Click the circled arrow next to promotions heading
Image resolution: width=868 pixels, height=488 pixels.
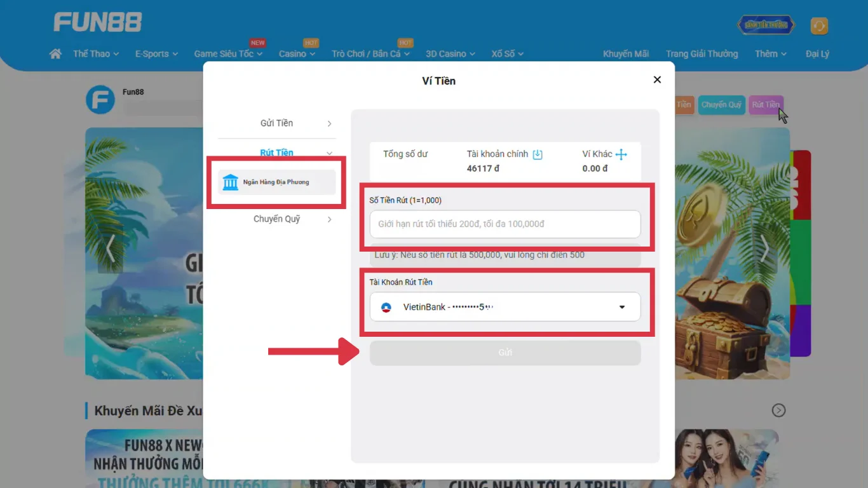pos(778,410)
